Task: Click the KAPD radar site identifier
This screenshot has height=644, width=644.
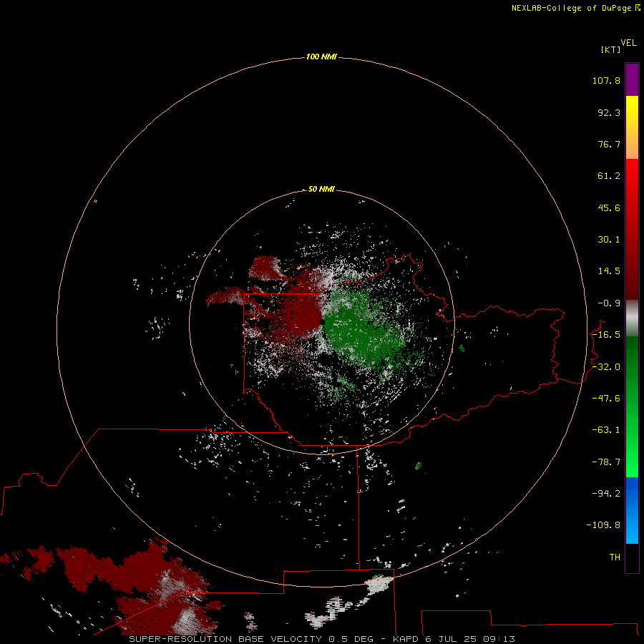Action: (x=406, y=639)
